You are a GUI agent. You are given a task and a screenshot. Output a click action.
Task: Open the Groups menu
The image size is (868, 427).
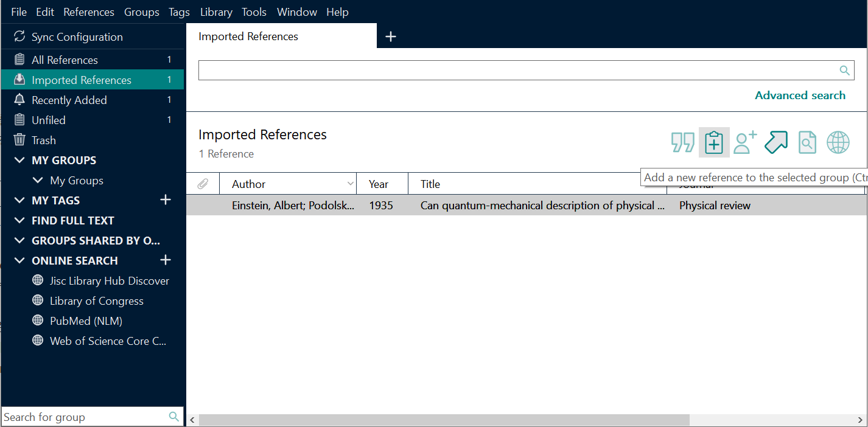[142, 12]
